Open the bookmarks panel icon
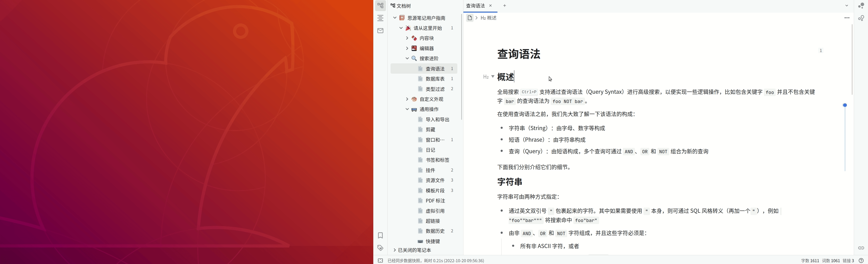868x264 pixels. (381, 235)
